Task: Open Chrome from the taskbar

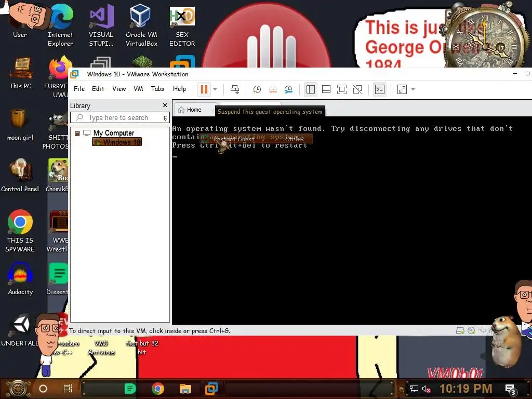Action: (158, 389)
